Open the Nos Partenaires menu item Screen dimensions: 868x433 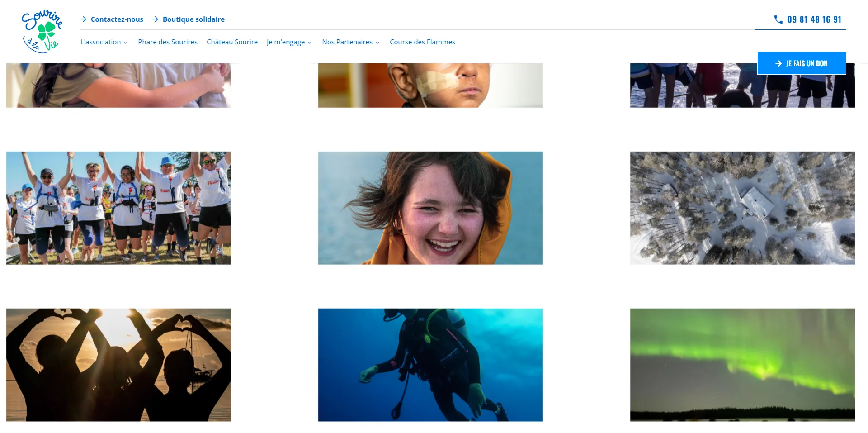[347, 42]
